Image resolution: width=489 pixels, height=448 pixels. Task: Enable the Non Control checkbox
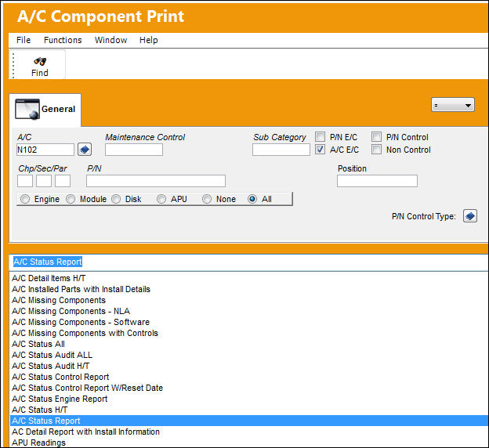[x=376, y=150]
